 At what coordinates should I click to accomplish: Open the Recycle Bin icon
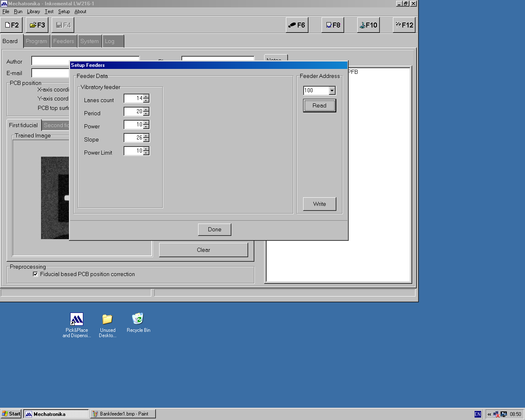[138, 323]
